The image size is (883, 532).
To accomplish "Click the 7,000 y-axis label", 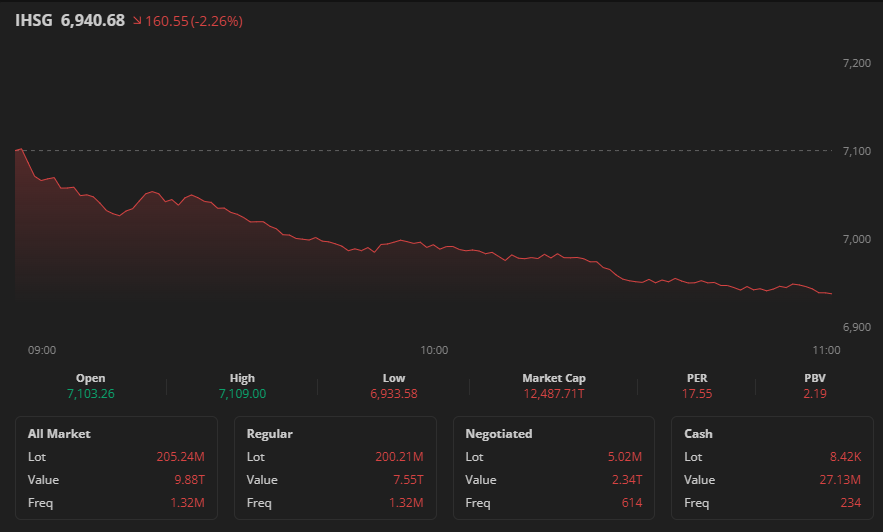I will (857, 239).
